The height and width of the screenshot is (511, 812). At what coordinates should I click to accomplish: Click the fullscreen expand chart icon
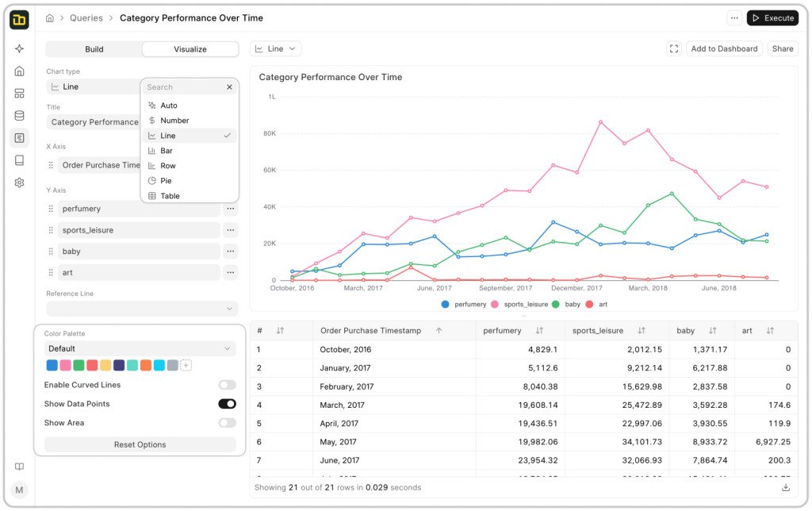[673, 49]
